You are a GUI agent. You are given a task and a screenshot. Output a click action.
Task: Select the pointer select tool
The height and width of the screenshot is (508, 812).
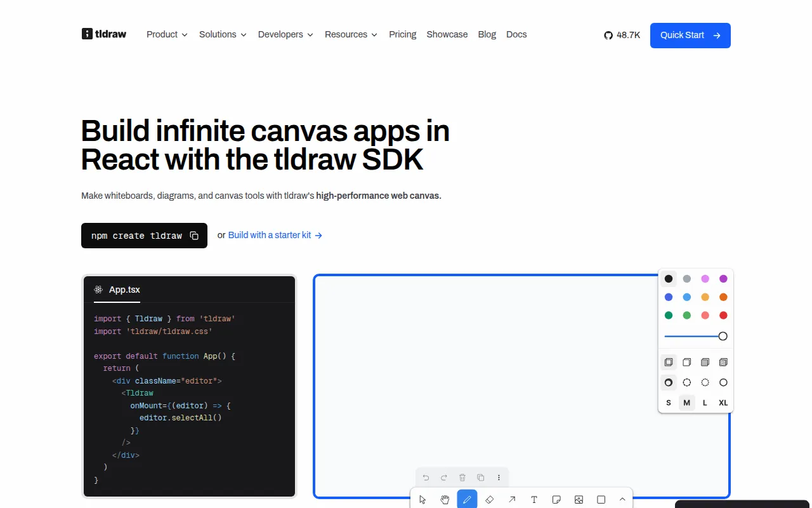click(423, 500)
